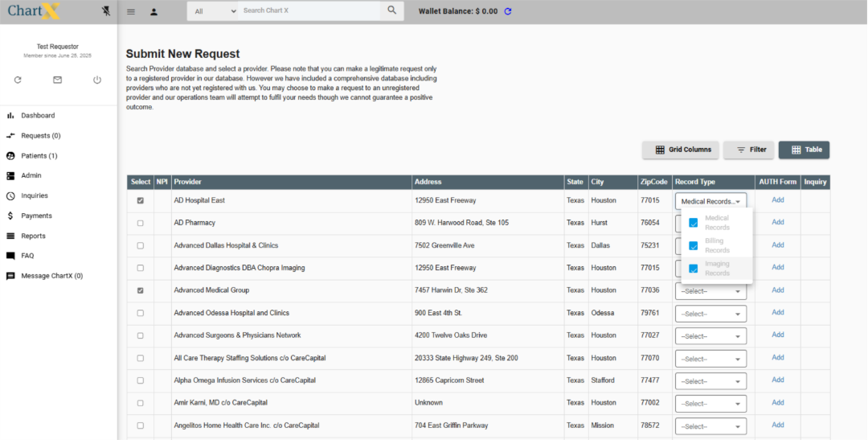Uncheck the AD Hospital East row checkbox
Viewport: 868px width, 440px height.
click(x=141, y=200)
